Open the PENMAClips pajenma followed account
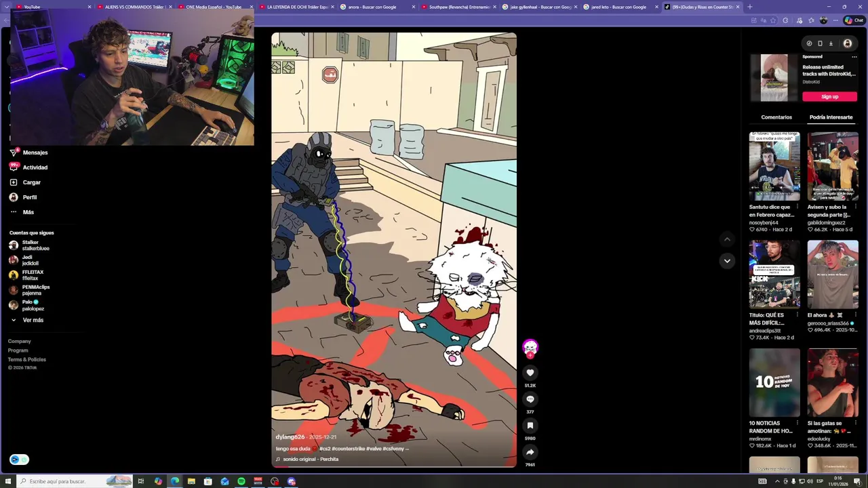868x488 pixels. click(28, 290)
